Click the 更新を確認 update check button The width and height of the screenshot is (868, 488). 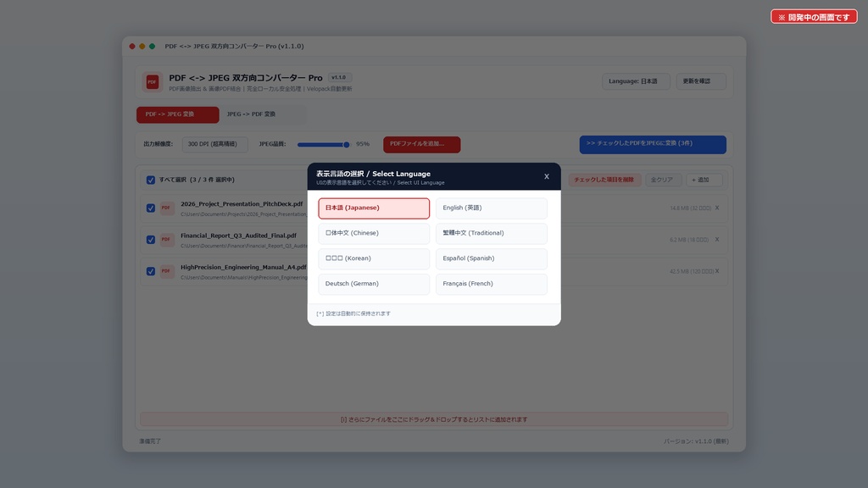click(x=700, y=81)
